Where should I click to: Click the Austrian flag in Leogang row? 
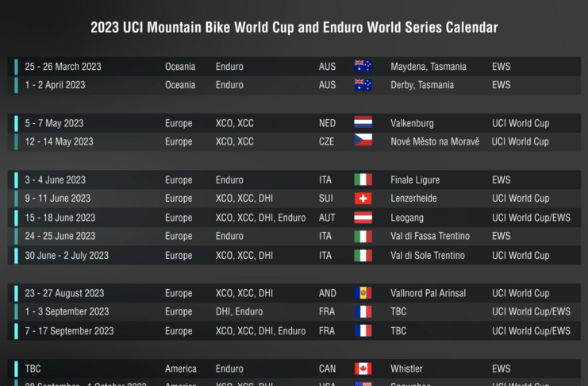tap(363, 218)
